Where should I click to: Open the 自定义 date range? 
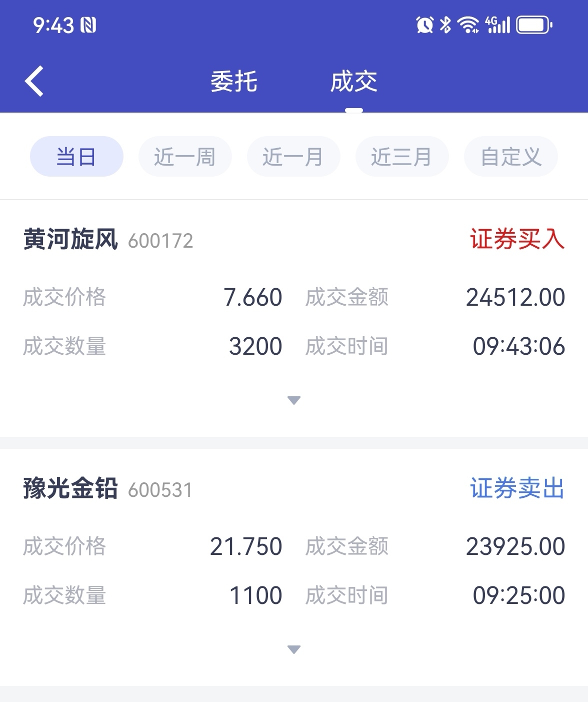[510, 157]
